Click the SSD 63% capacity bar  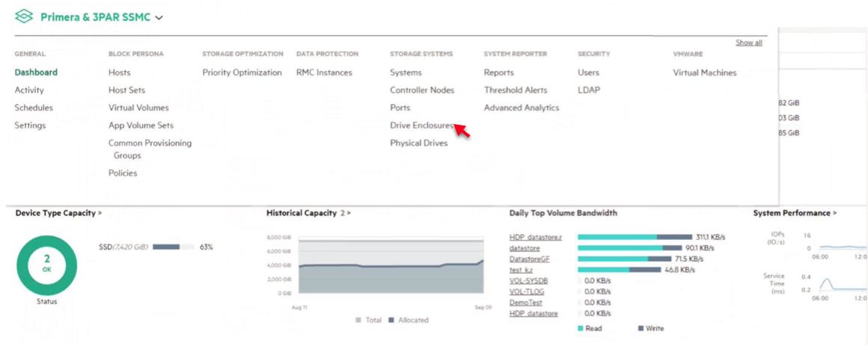pos(174,247)
